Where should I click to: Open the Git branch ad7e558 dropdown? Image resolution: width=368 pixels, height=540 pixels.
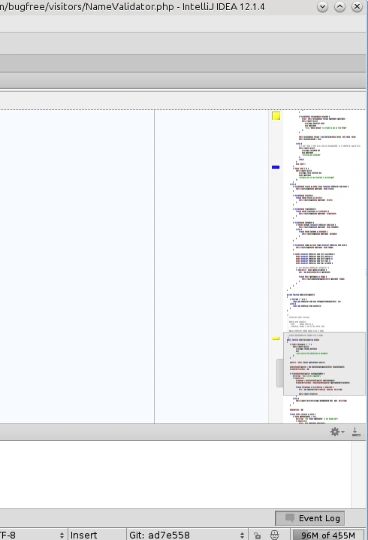186,535
